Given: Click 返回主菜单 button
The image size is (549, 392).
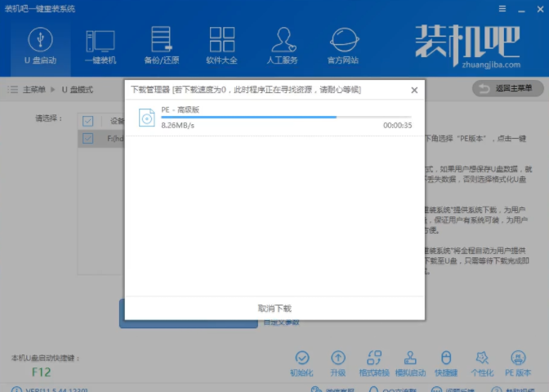Looking at the screenshot, I should click(x=507, y=88).
